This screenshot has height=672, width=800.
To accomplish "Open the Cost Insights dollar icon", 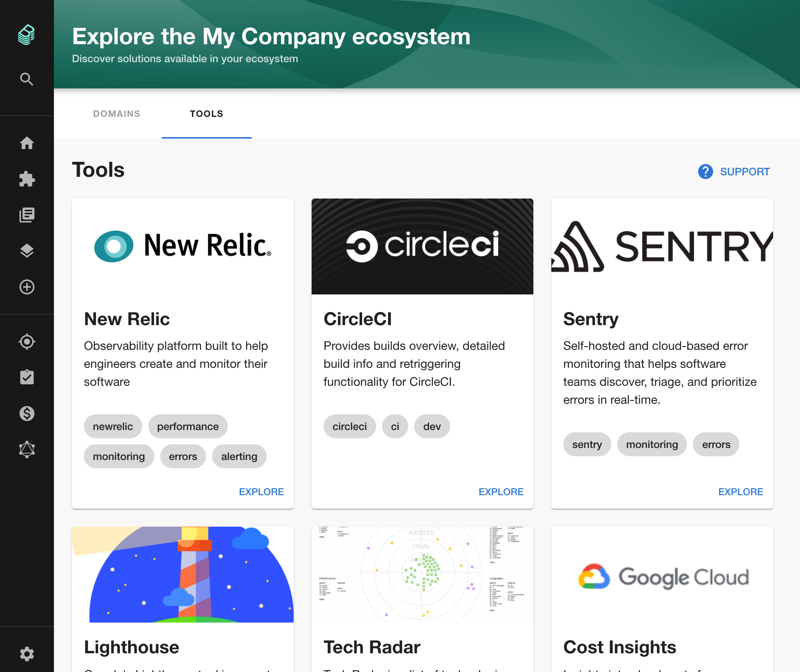I will point(27,413).
